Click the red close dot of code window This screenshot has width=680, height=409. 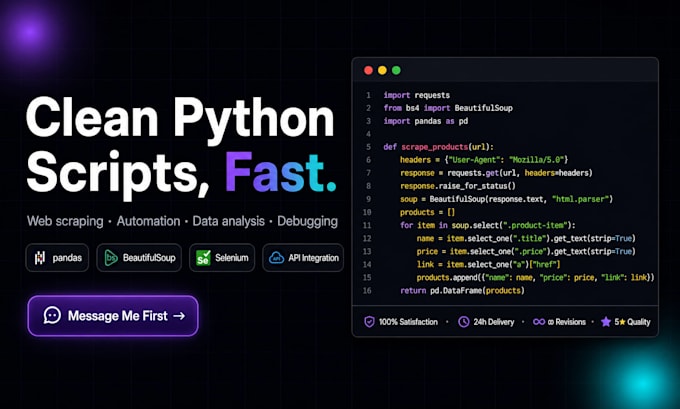[x=368, y=70]
